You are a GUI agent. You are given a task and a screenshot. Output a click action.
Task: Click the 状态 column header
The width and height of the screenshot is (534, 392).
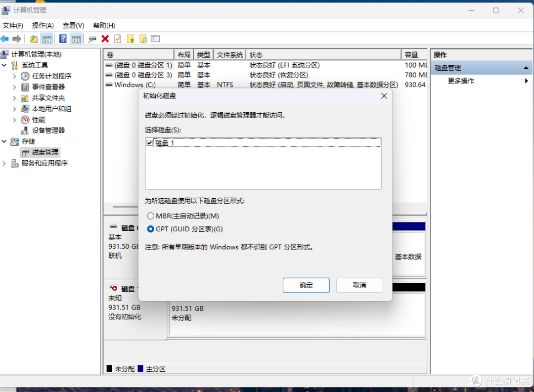click(323, 55)
